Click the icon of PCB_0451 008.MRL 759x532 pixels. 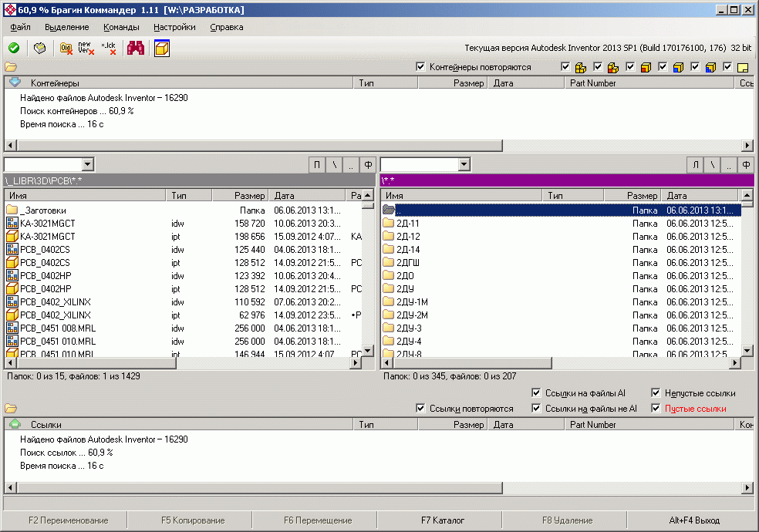point(12,328)
